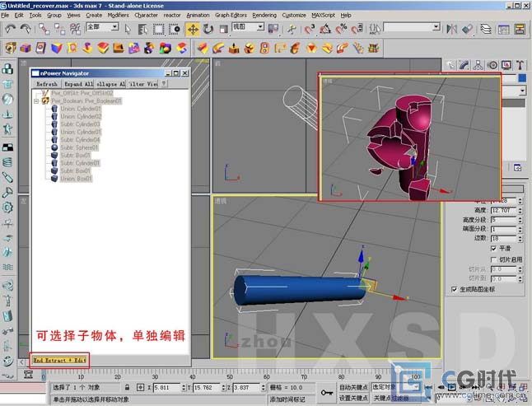Select the Select and Link tool
Screen dimensions: 532x406
44,29
